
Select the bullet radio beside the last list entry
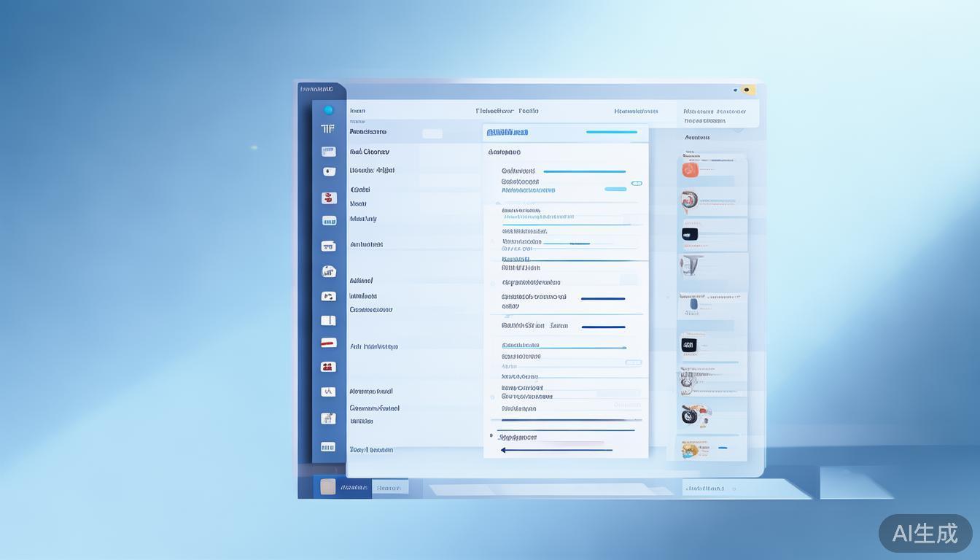click(x=491, y=435)
